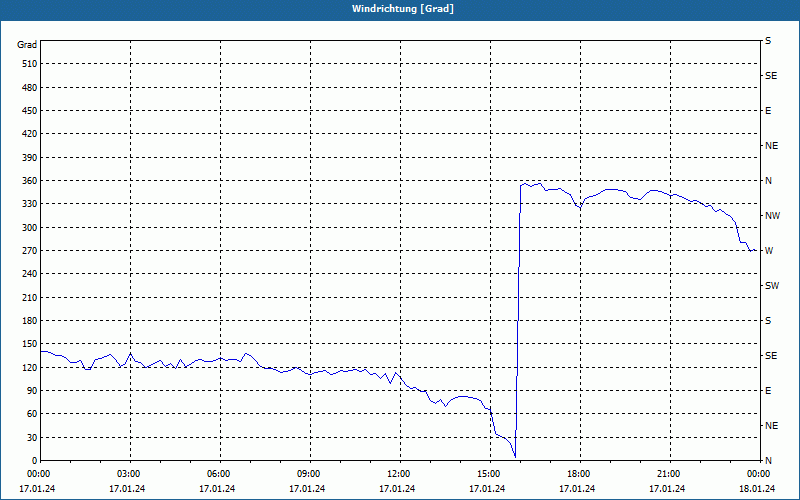Click the 420 left axis label

(x=30, y=134)
